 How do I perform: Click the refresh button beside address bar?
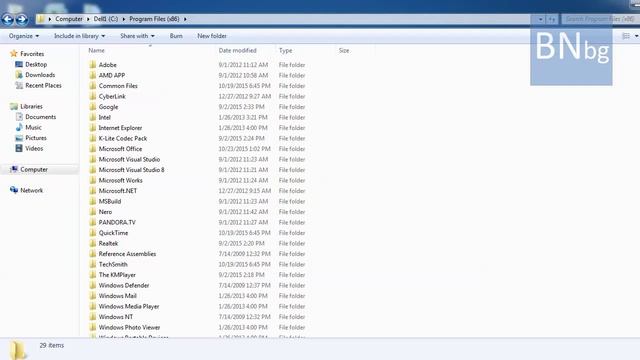pyautogui.click(x=552, y=19)
